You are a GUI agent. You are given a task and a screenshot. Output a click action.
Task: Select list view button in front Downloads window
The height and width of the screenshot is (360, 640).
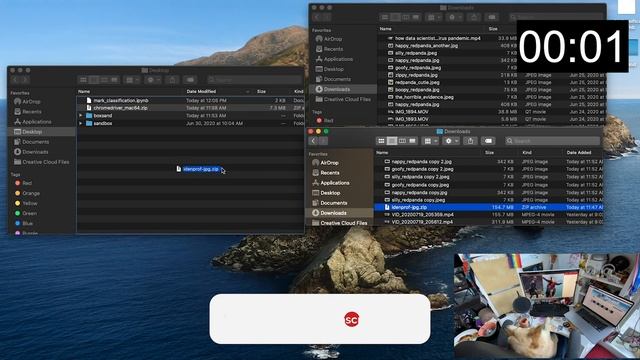pyautogui.click(x=392, y=141)
